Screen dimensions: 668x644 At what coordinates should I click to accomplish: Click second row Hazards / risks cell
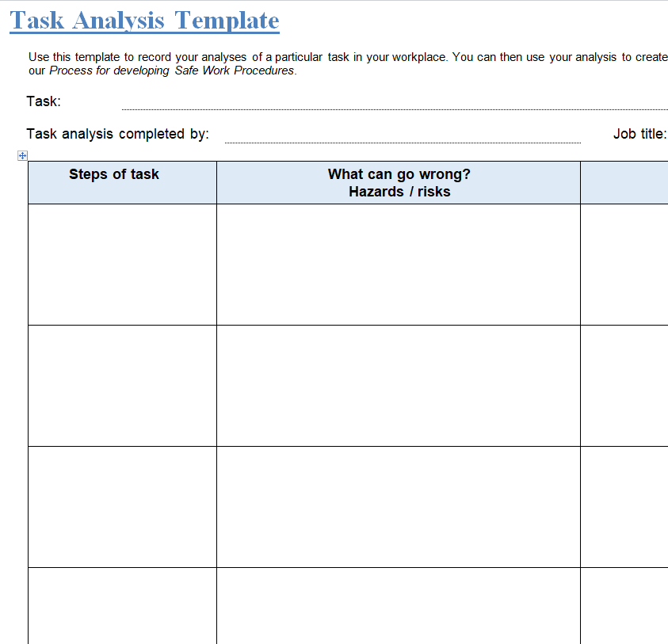click(x=399, y=386)
